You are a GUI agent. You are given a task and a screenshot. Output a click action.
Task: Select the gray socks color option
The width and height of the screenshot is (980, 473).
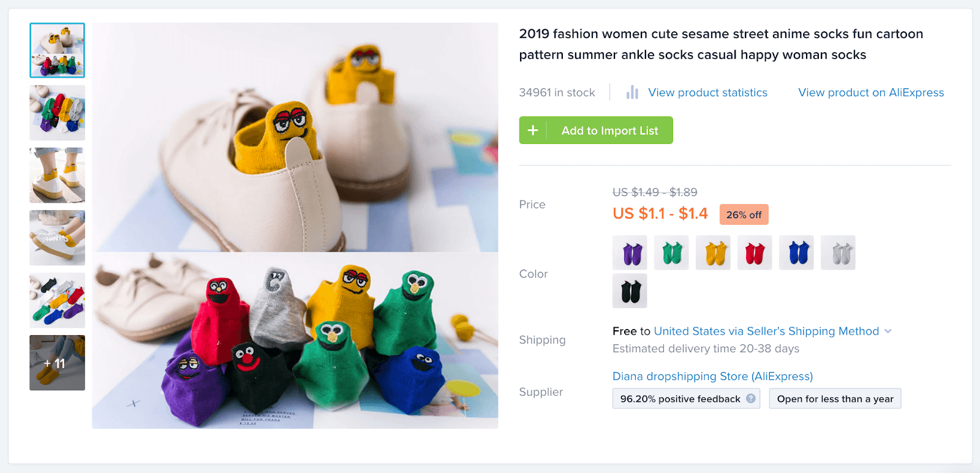coord(838,253)
